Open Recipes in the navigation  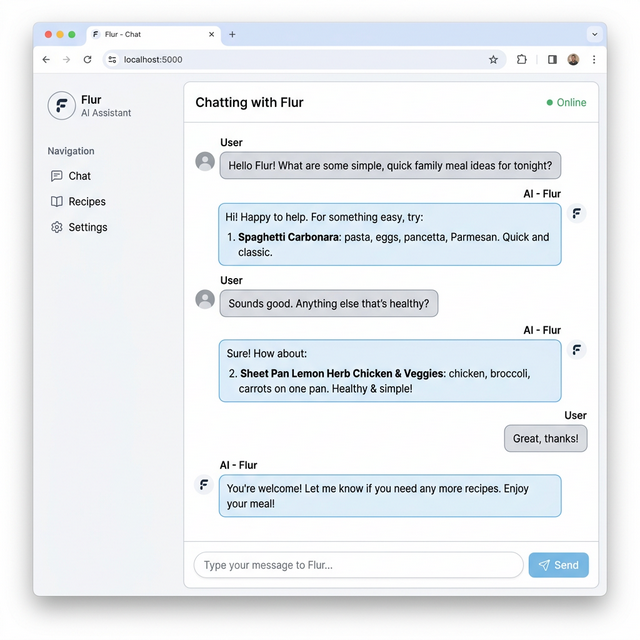78,202
